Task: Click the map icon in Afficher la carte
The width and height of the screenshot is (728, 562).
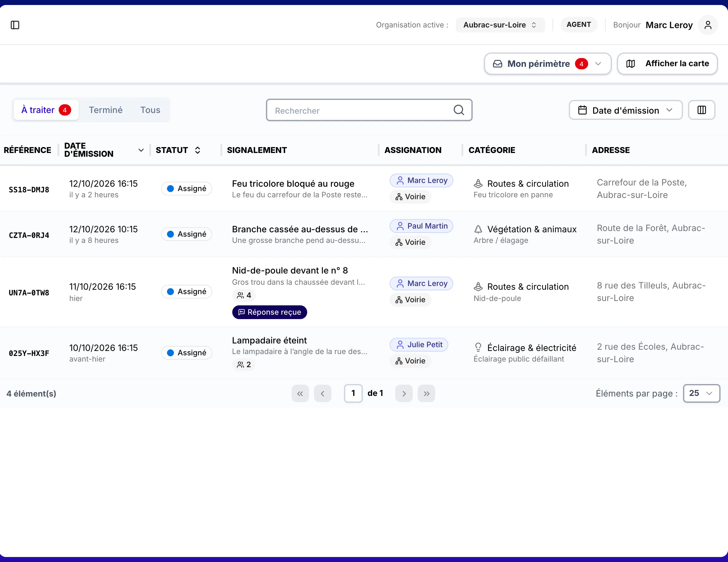Action: click(630, 64)
